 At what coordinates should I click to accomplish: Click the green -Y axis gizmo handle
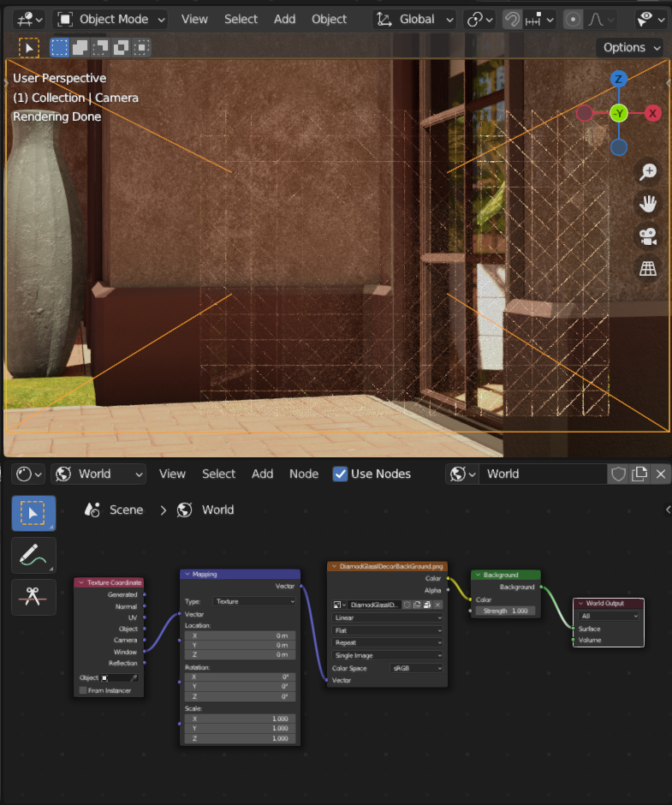point(619,113)
